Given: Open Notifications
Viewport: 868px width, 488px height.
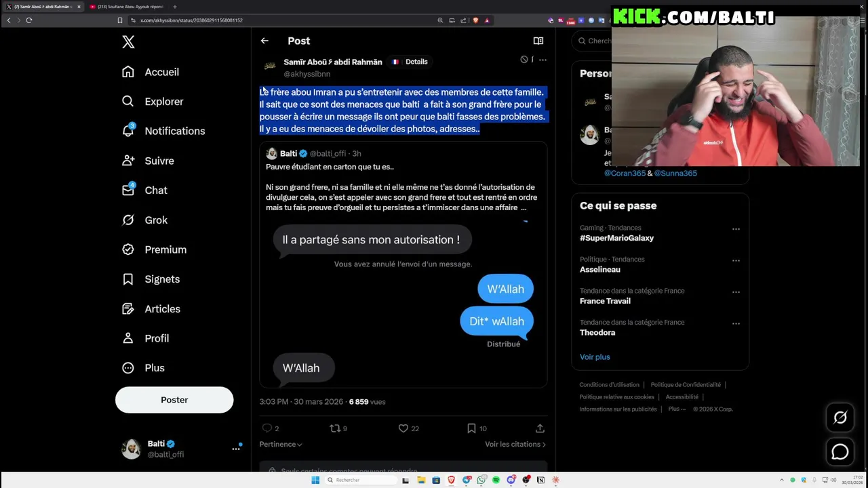Looking at the screenshot, I should 163,131.
